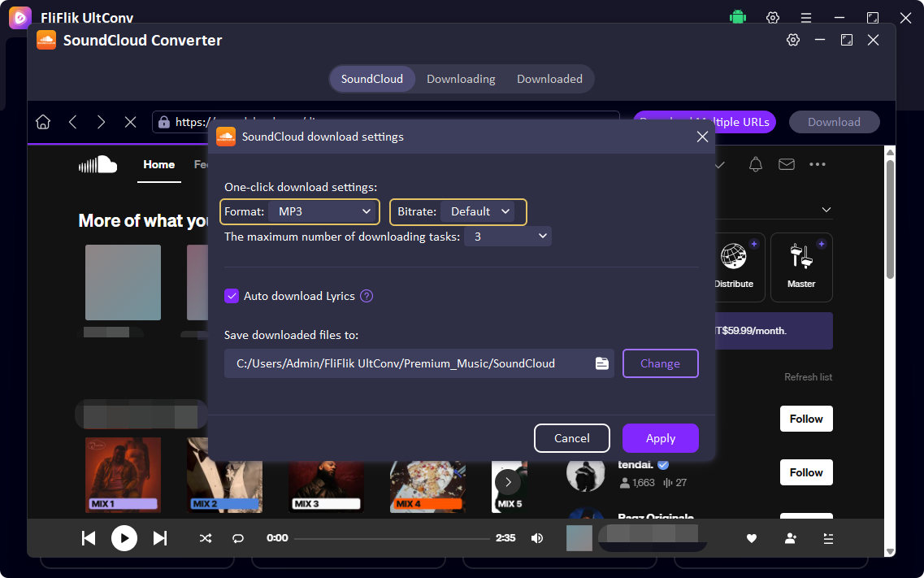Click the FliFlik UltConv app logo
924x578 pixels.
pyautogui.click(x=20, y=16)
